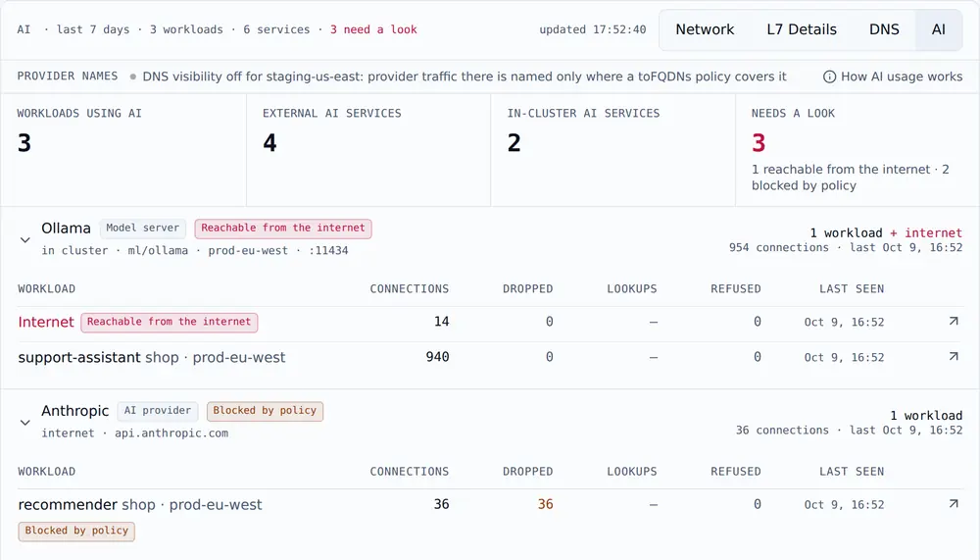Collapse the Anthropic service section
This screenshot has width=980, height=560.
click(x=25, y=423)
